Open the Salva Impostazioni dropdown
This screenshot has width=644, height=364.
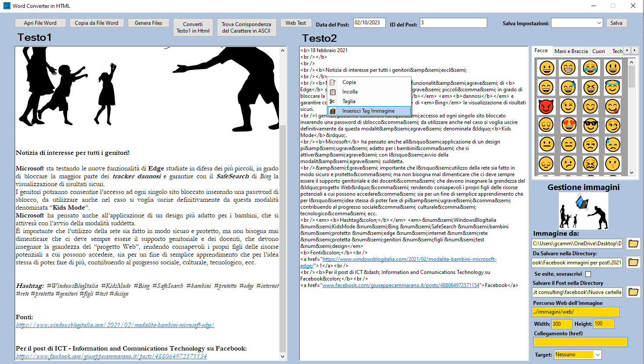tap(599, 23)
